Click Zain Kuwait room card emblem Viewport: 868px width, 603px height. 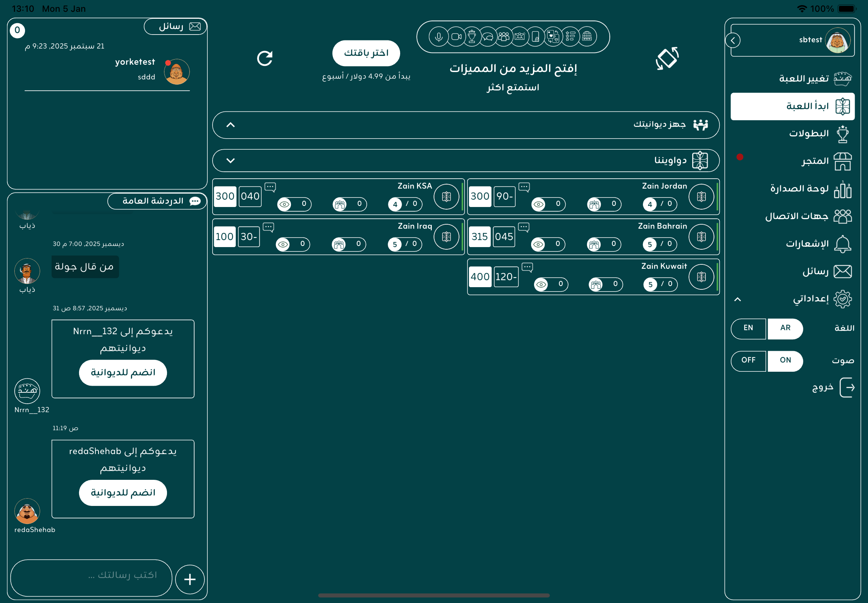click(x=701, y=277)
